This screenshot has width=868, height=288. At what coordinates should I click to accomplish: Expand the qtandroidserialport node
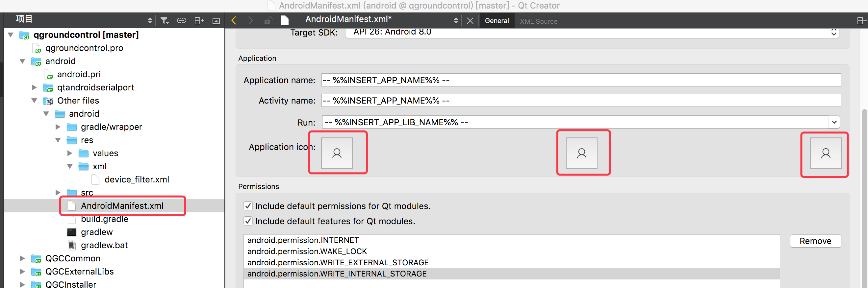(x=34, y=87)
